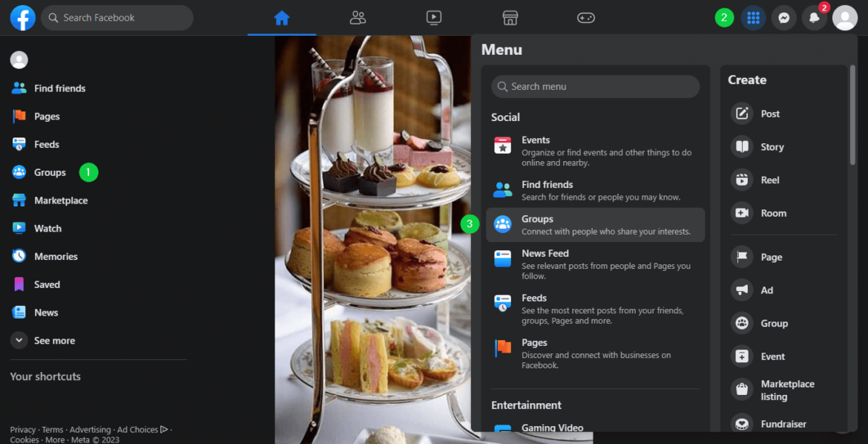
Task: Open the notifications bell icon
Action: point(814,18)
